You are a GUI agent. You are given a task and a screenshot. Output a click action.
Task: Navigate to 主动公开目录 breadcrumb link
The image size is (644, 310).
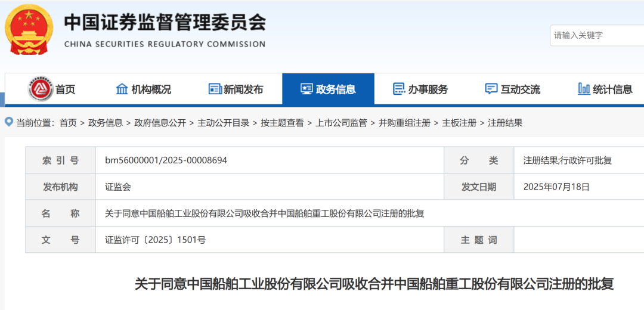click(x=223, y=123)
